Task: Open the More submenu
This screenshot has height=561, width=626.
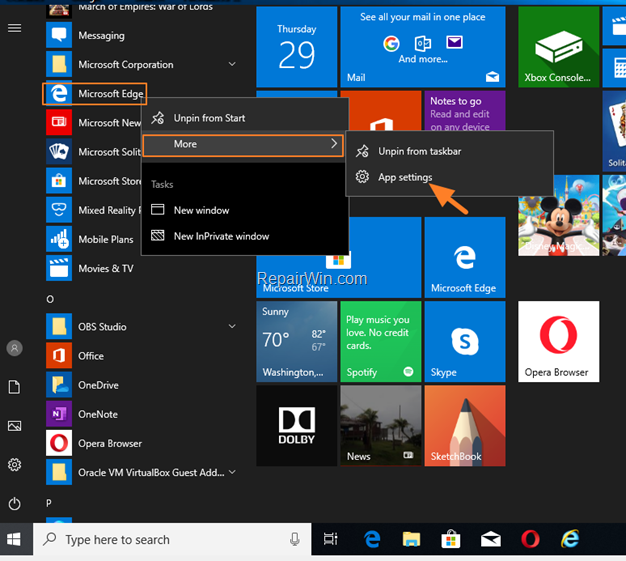Action: tap(243, 145)
